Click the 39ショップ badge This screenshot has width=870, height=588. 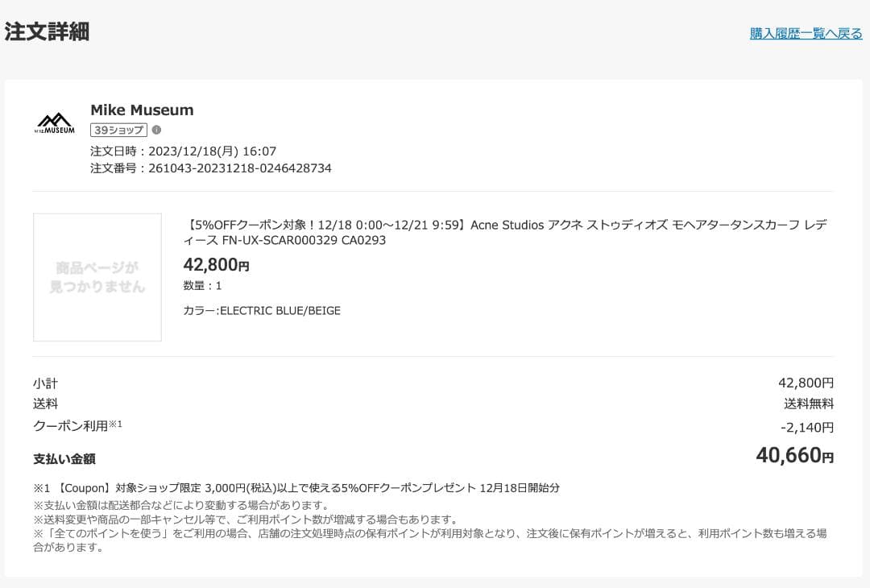click(x=118, y=130)
